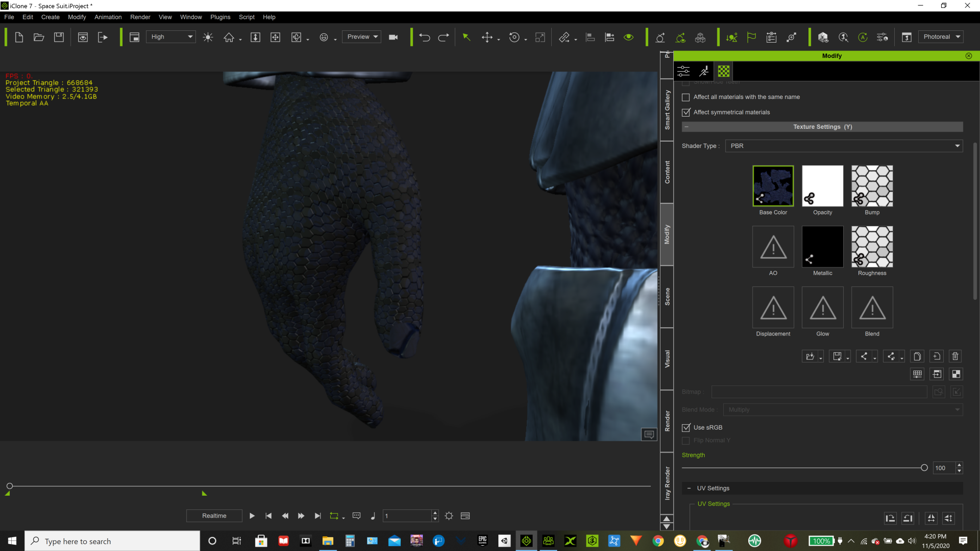Click the copy texture icon

tap(917, 356)
